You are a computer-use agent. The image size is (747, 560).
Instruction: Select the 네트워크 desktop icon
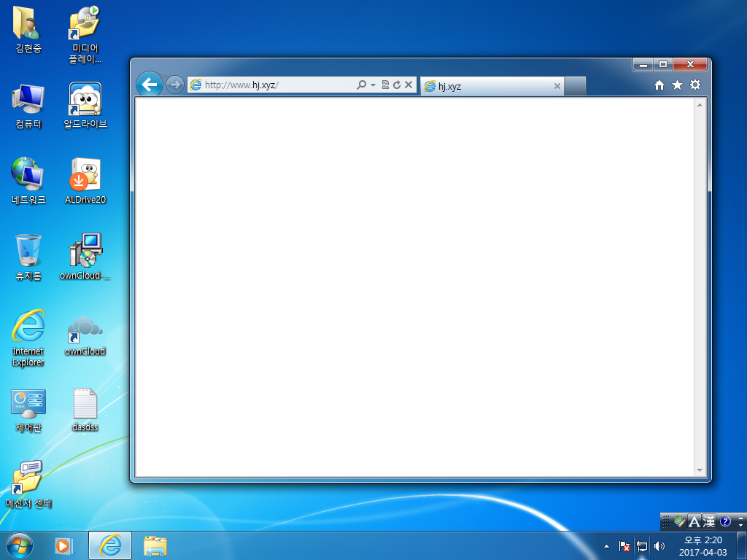tap(28, 181)
